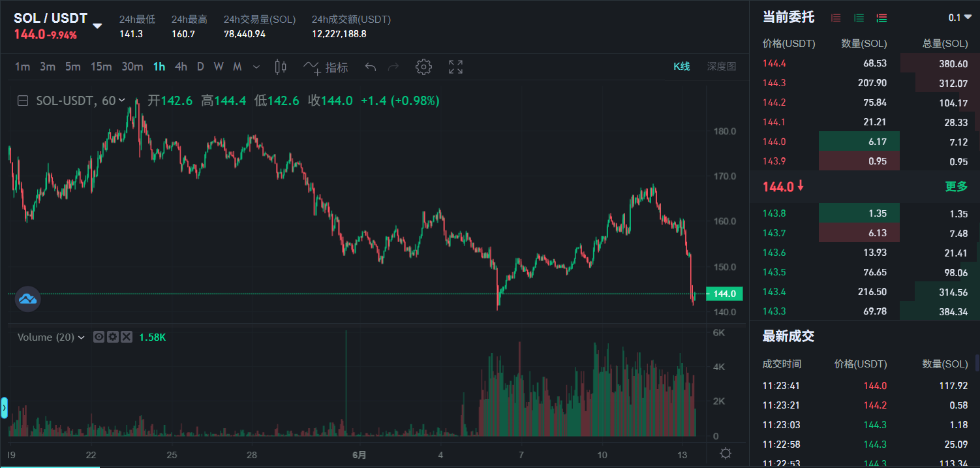Show only sell orders in order book
The width and height of the screenshot is (980, 468).
836,18
